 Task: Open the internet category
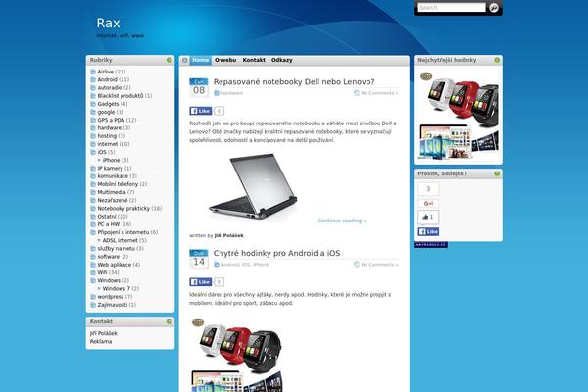pyautogui.click(x=108, y=144)
